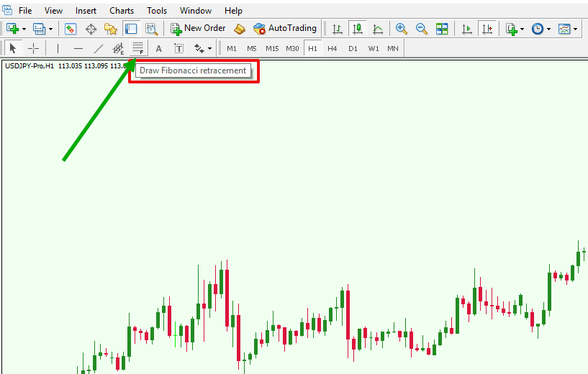The height and width of the screenshot is (374, 588).
Task: Switch timeframe to M30
Action: pyautogui.click(x=292, y=49)
